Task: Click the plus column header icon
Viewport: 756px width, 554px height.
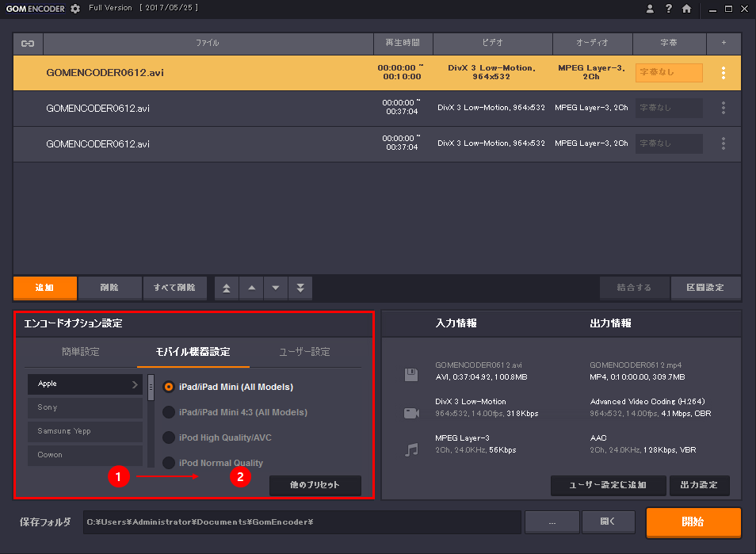Action: (x=724, y=43)
